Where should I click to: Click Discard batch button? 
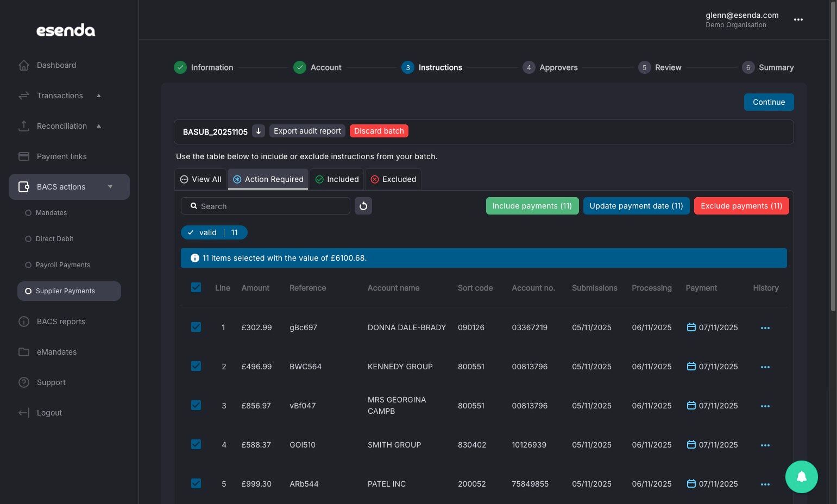[x=379, y=131]
